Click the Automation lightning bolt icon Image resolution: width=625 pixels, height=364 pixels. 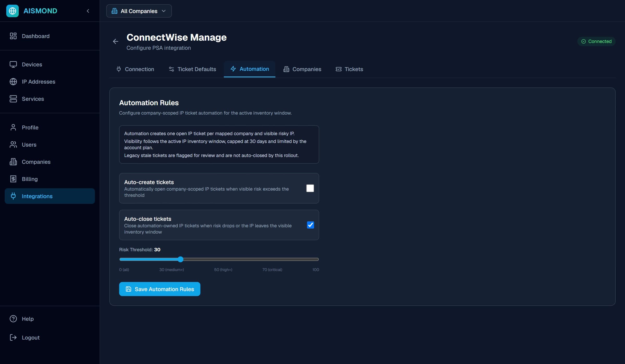tap(233, 69)
